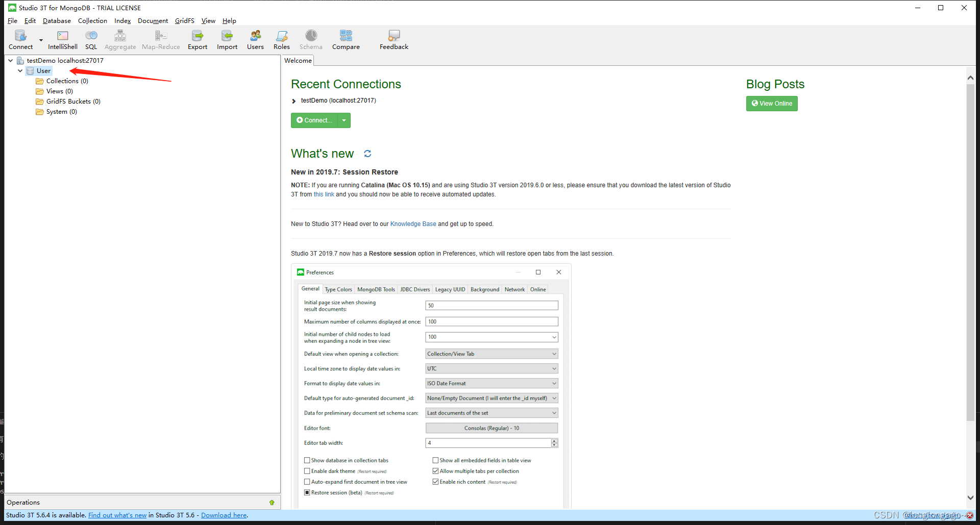Open the File menu
The image size is (980, 525).
[12, 21]
